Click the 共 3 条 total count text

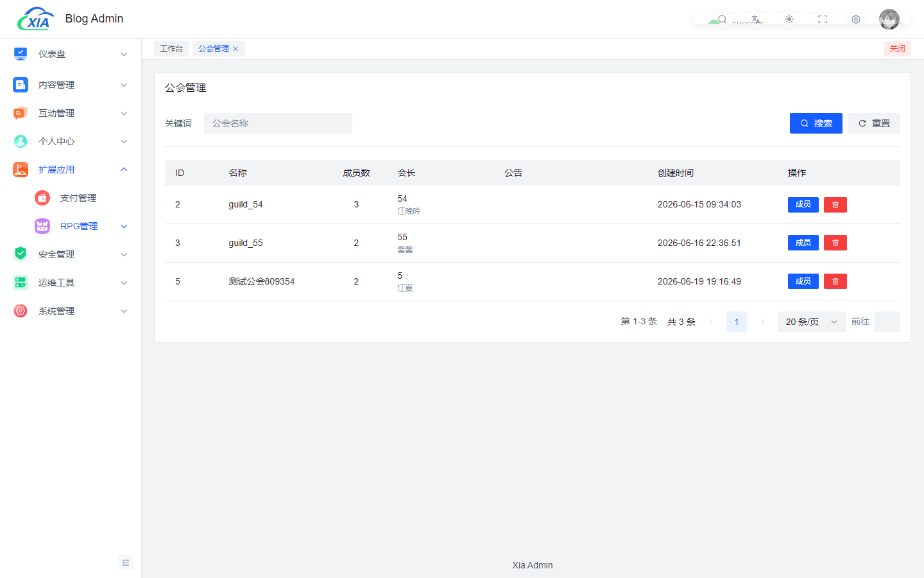pyautogui.click(x=681, y=322)
